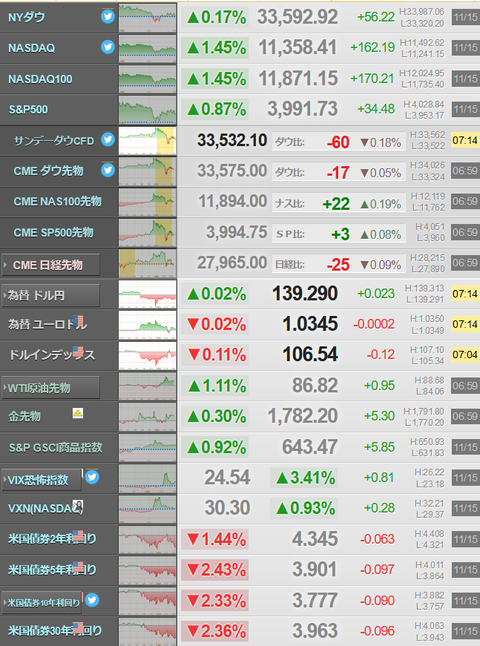Click the S&P500 change ▲0.87%
Screen dimensions: 480x646
pos(217,109)
